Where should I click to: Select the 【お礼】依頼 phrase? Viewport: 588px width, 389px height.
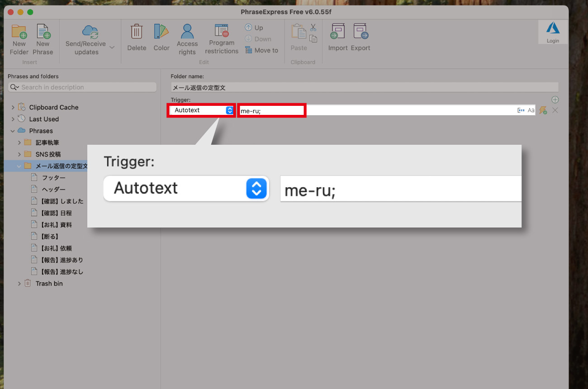coord(56,248)
